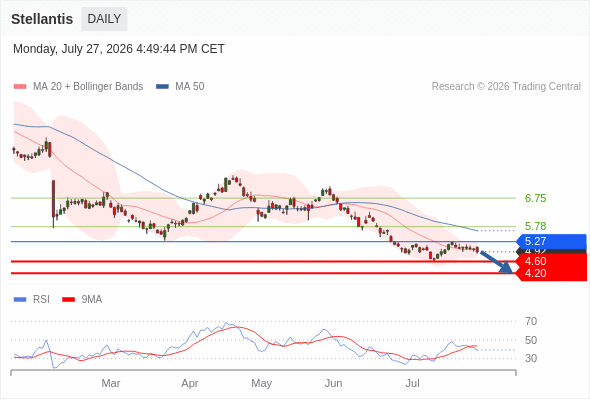590x400 pixels.
Task: Click the Apr axis label
Action: pyautogui.click(x=190, y=383)
